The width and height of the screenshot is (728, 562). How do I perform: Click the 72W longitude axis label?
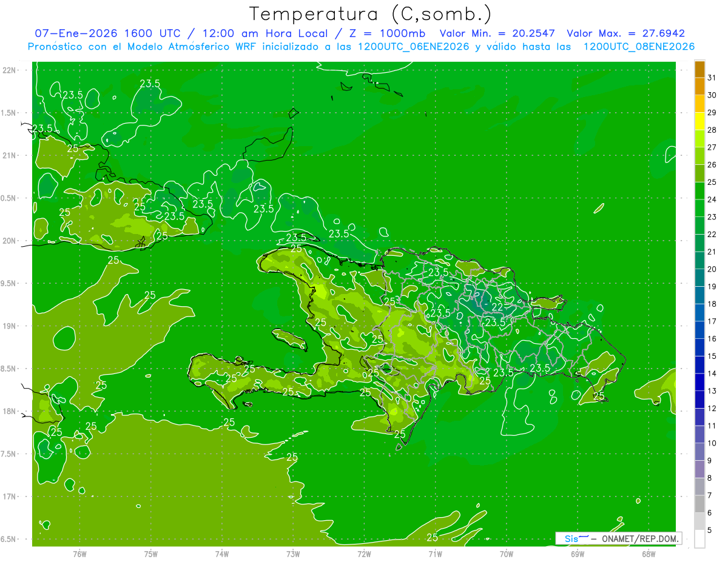(364, 554)
